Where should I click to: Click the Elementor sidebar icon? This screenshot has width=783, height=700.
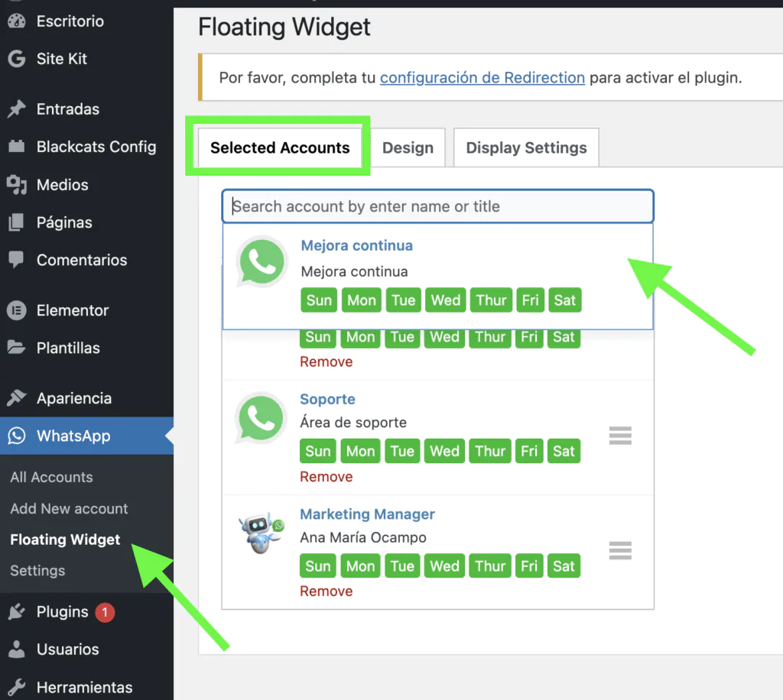(15, 310)
